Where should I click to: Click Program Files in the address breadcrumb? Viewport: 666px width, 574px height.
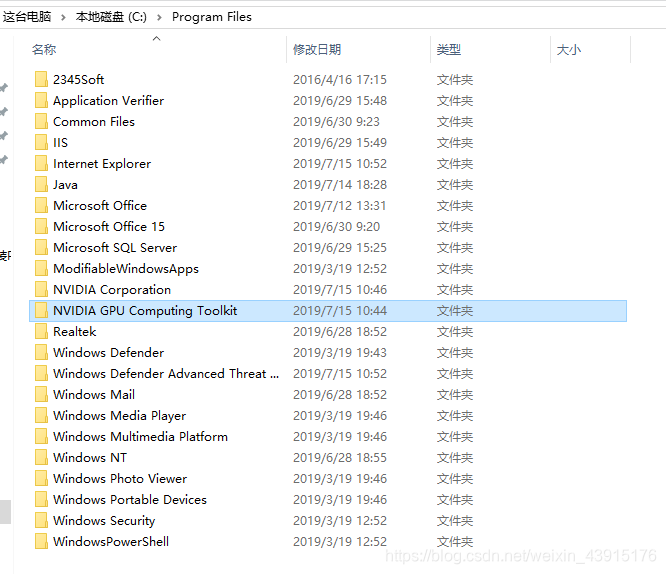pyautogui.click(x=212, y=17)
